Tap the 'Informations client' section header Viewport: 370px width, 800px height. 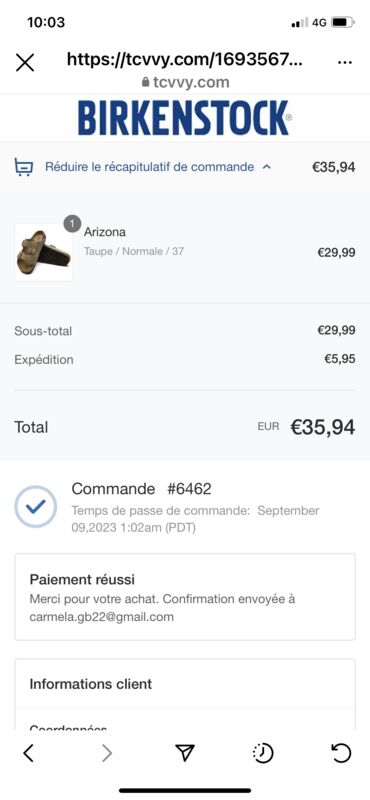click(x=91, y=684)
